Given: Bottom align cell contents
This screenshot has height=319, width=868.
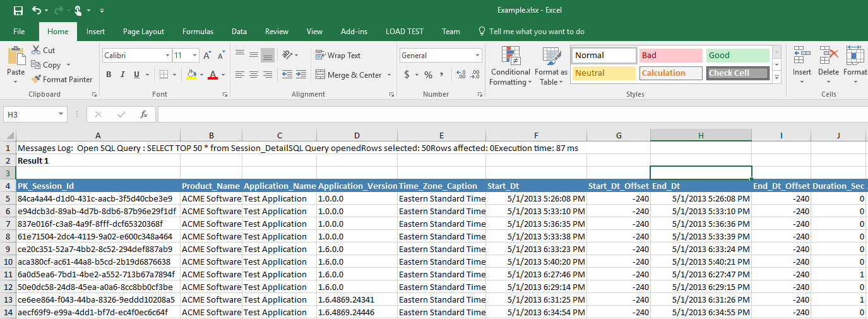Looking at the screenshot, I should coord(268,56).
